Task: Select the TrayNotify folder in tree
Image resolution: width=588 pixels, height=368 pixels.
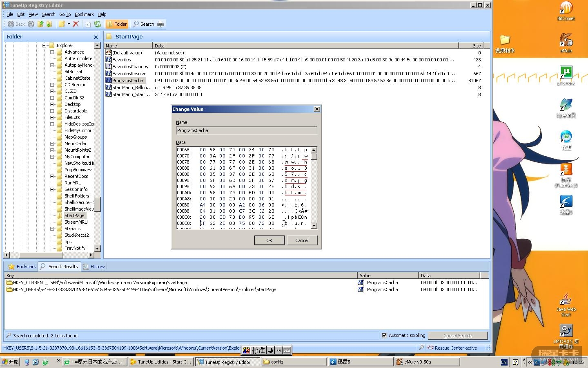Action: pos(75,248)
